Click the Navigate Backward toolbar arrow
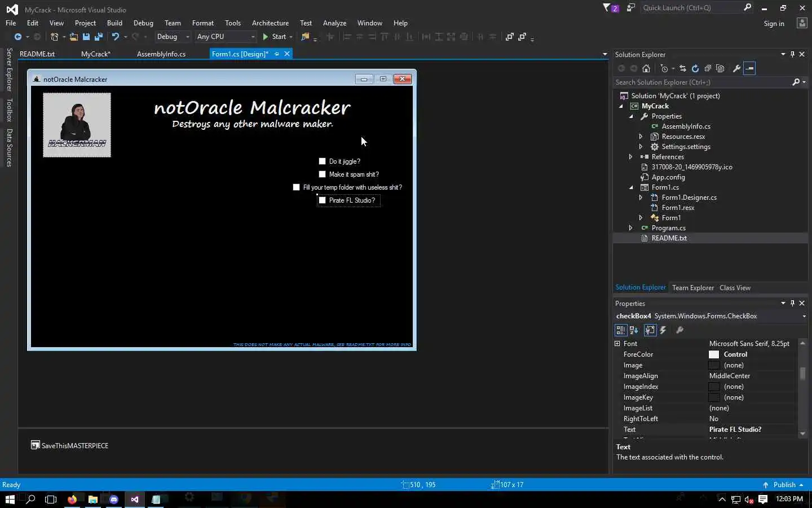 point(18,37)
